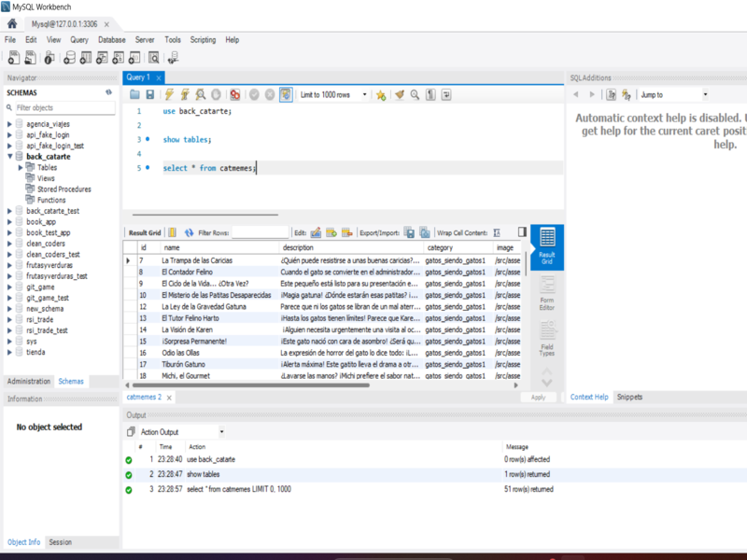The image size is (747, 560).
Task: Expand the git_game schema
Action: click(9, 287)
